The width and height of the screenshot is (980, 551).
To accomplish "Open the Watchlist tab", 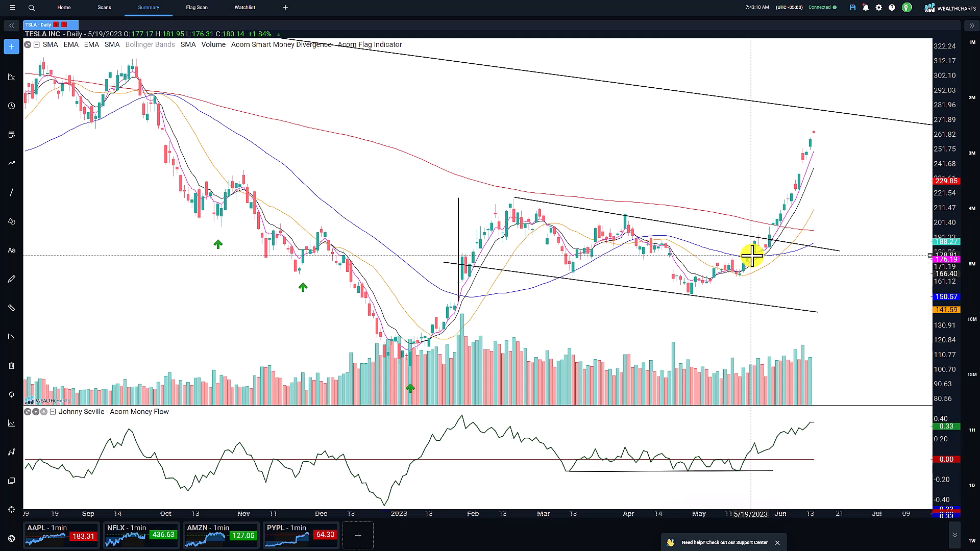I will point(244,8).
